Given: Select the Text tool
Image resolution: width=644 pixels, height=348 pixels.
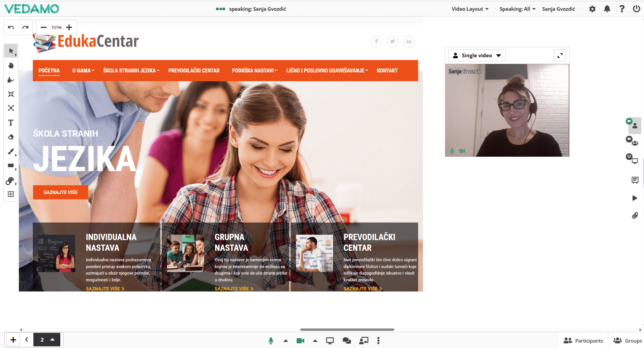Looking at the screenshot, I should 11,123.
